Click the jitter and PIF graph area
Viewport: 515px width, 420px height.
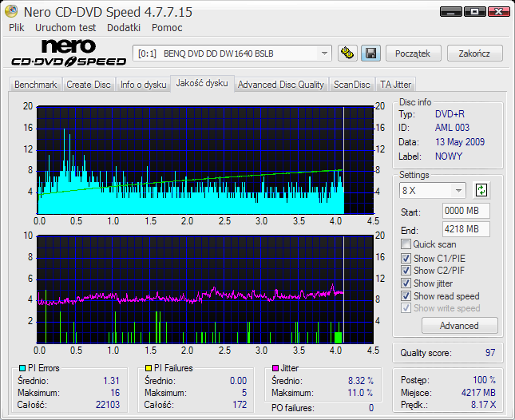coord(205,289)
